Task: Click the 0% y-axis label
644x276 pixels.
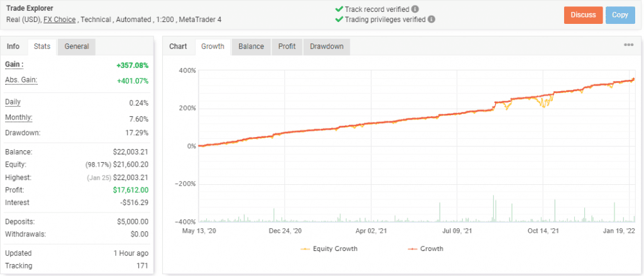Action: (191, 146)
